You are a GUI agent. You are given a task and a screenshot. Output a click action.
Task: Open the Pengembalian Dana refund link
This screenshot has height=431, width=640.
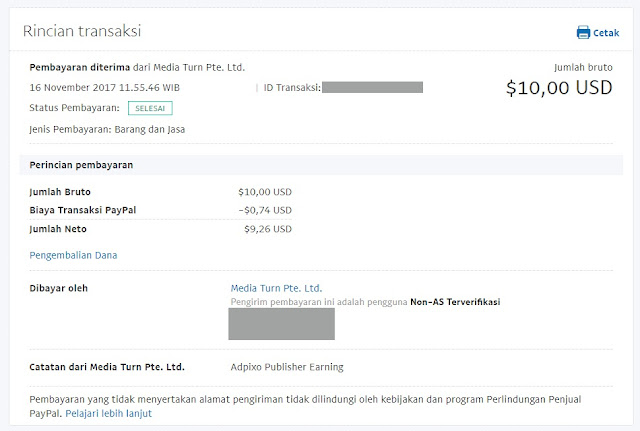[x=74, y=255]
